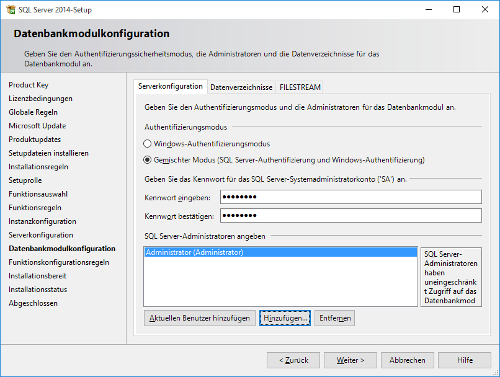Select Administrator (Administrator) in the list
This screenshot has width=500, height=377.
280,252
